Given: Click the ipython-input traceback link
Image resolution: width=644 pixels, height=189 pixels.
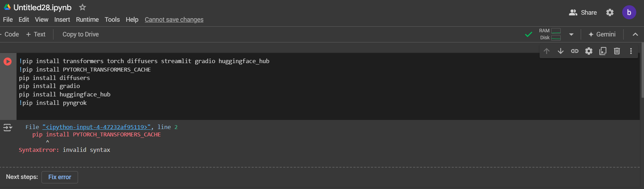Looking at the screenshot, I should [96, 127].
